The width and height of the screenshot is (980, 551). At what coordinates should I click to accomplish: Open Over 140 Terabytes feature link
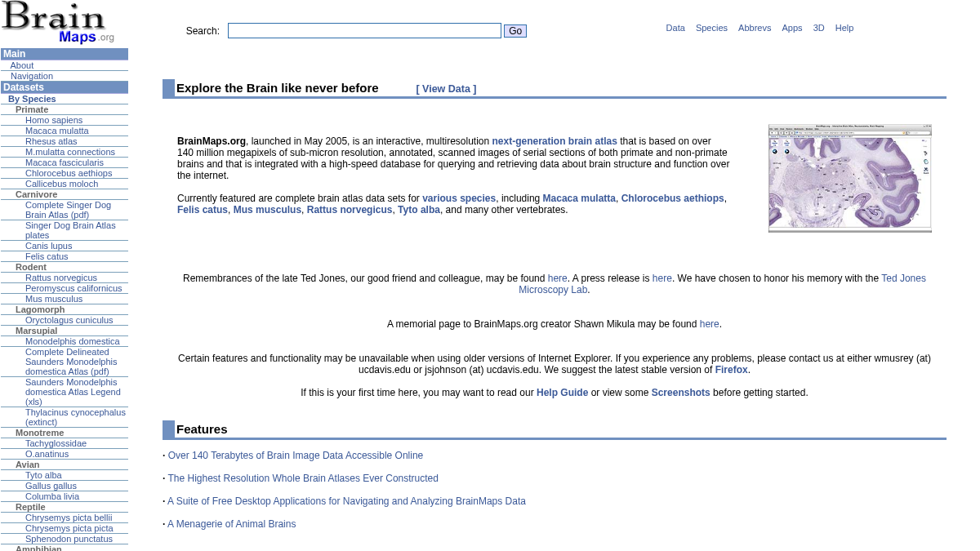(x=296, y=455)
